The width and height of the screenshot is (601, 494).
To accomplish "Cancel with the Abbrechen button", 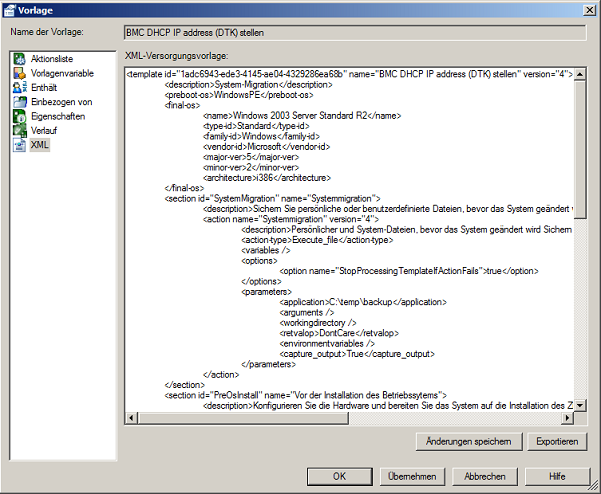I will [484, 476].
